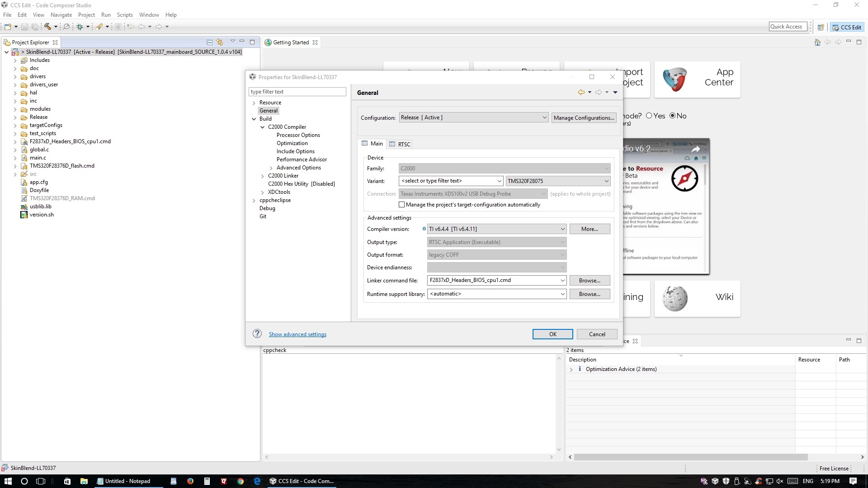
Task: Click the Save All toolbar icon
Action: click(35, 27)
